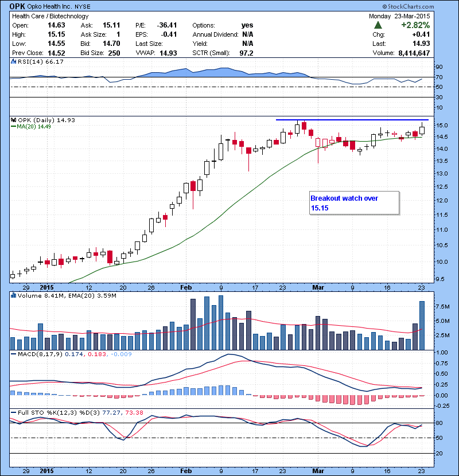Click the tallest volume bar on March 23
Screen dimensions: 459x476
click(422, 325)
